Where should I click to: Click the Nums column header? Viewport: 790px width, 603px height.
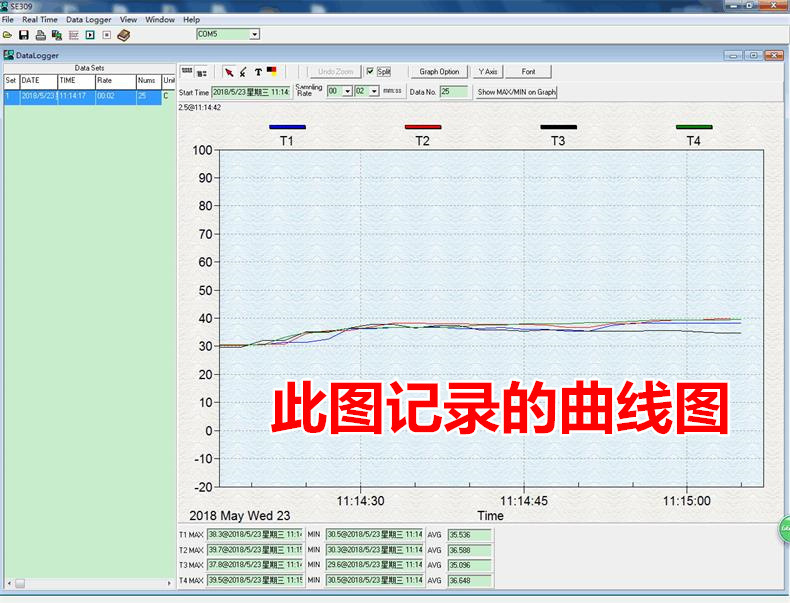pos(149,81)
